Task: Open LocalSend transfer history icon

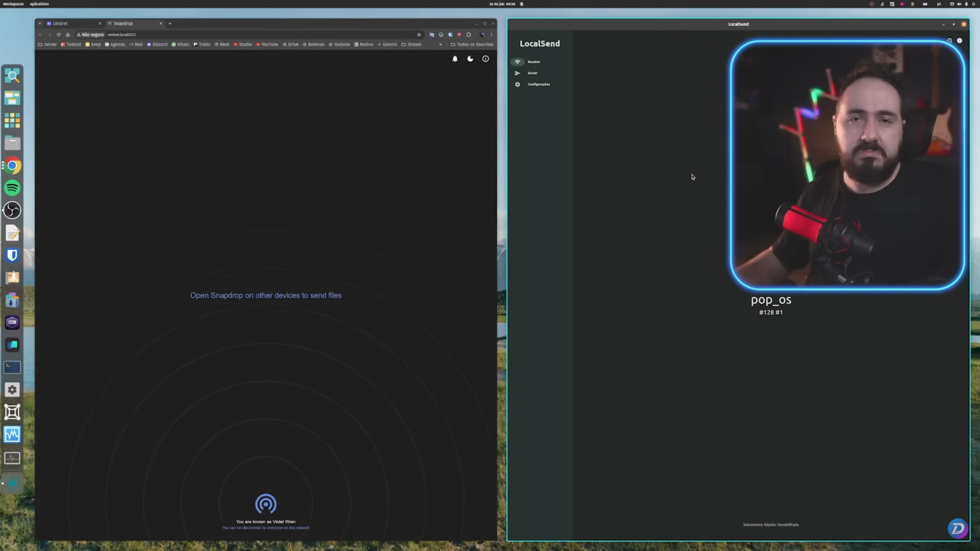Action: (x=949, y=41)
